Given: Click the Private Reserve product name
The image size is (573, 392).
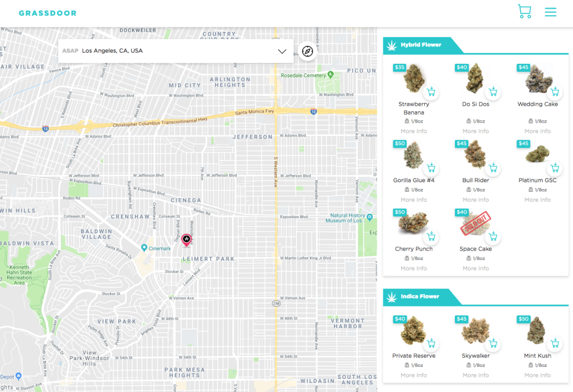Looking at the screenshot, I should [414, 356].
